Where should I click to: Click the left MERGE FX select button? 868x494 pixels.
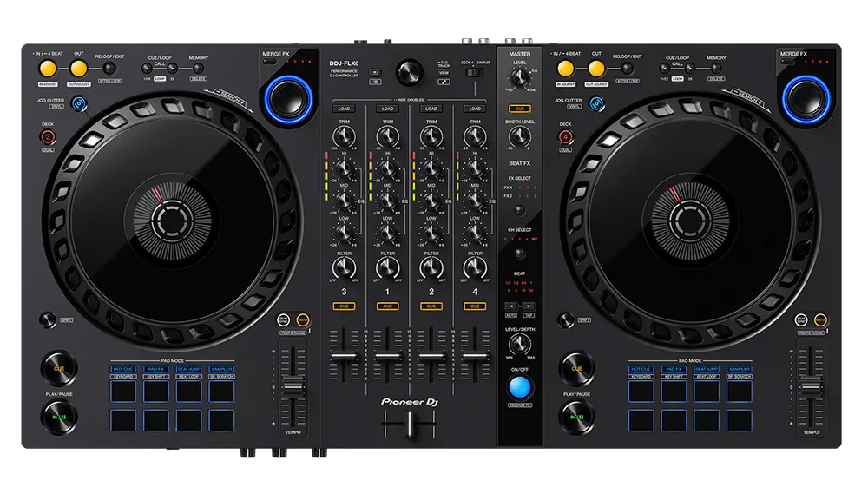pyautogui.click(x=270, y=62)
